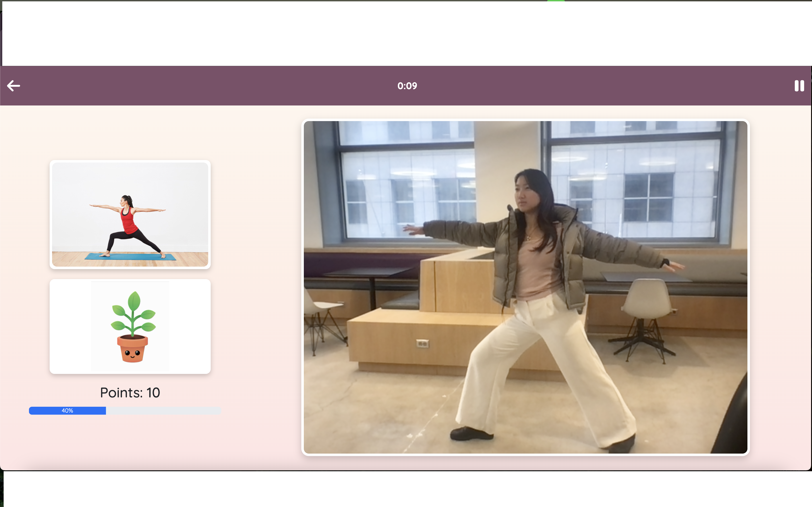The height and width of the screenshot is (507, 812).
Task: Click the green indicator at top edge
Action: (x=556, y=1)
